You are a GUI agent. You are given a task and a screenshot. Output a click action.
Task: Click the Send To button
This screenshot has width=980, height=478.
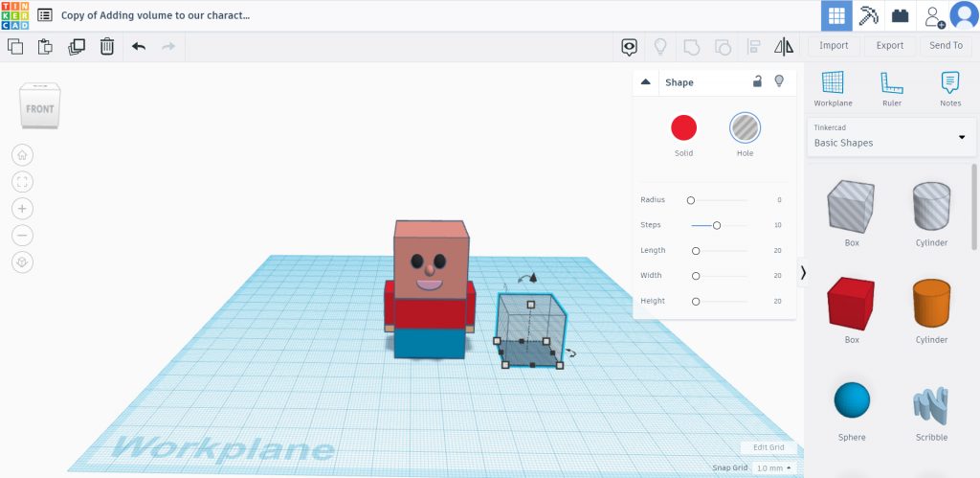click(x=946, y=45)
